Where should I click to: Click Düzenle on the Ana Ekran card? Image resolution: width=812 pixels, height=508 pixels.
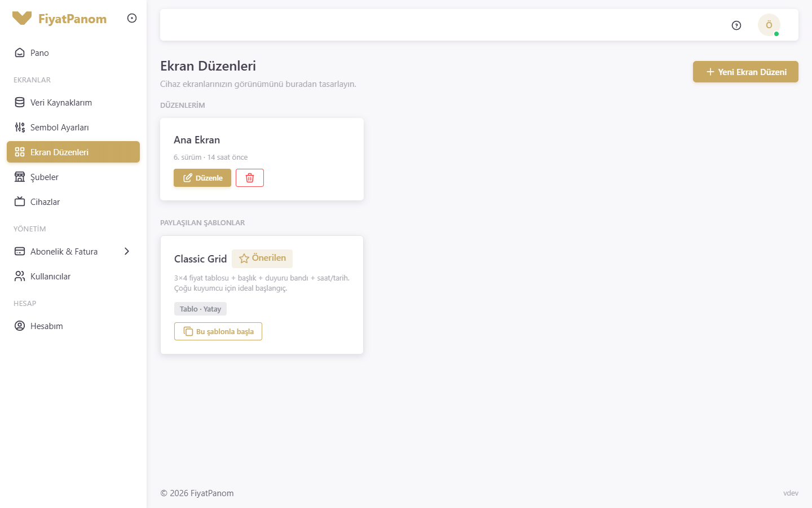click(202, 178)
